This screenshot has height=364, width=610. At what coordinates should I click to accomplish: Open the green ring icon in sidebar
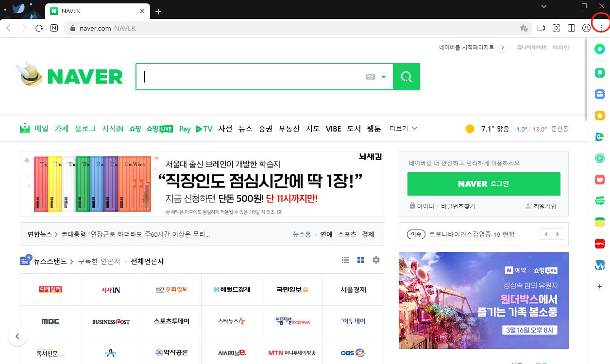600,49
